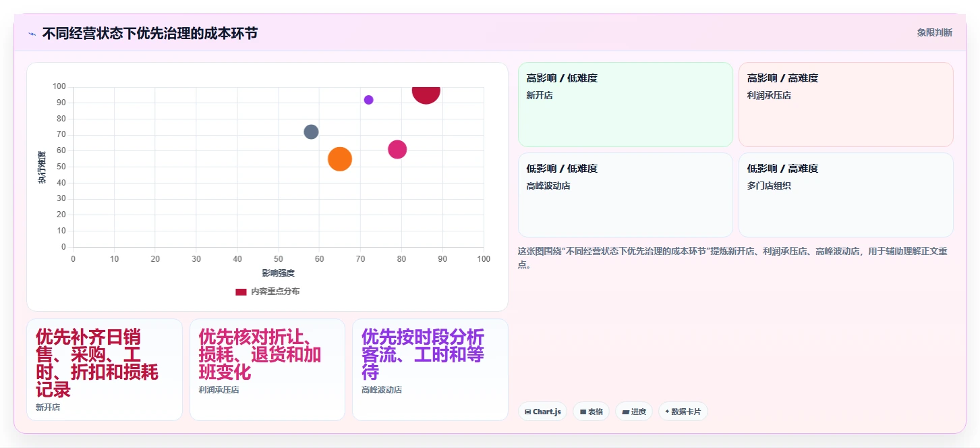Click the 进度 chip icon
Viewport: 980px width, 448px height.
click(x=625, y=412)
